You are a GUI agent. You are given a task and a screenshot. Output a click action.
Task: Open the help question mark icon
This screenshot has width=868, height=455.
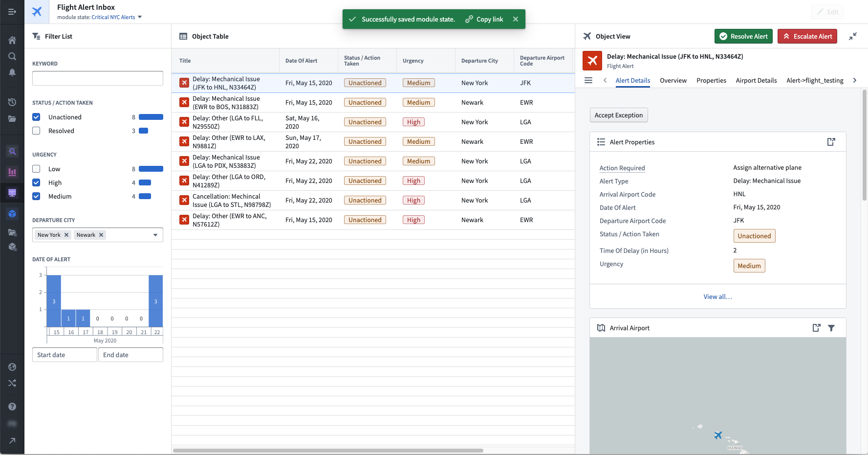[x=12, y=407]
